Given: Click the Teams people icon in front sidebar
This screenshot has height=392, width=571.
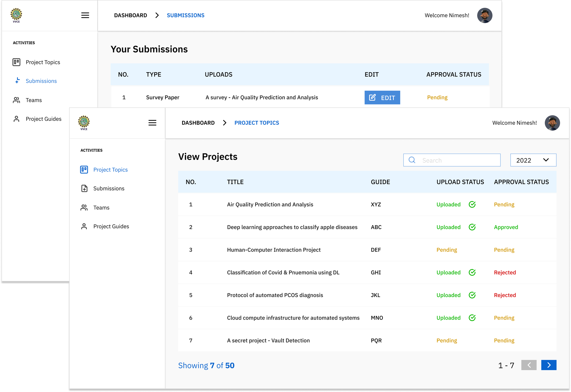Looking at the screenshot, I should coord(84,208).
